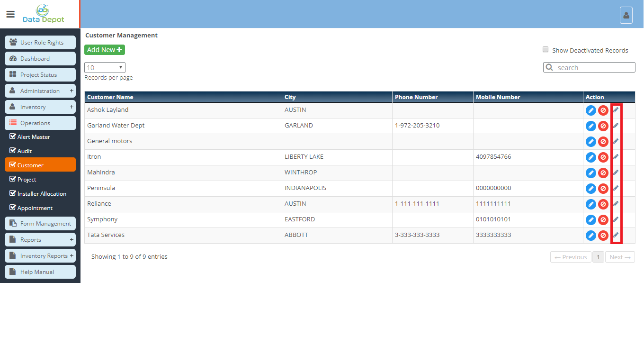Enable Show Deactivated Records checkbox

[546, 50]
